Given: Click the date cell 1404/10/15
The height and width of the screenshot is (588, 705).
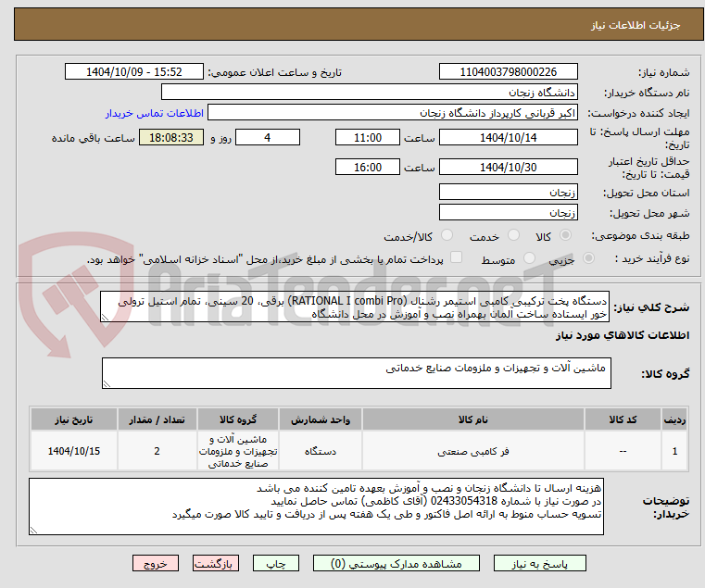Looking at the screenshot, I should pyautogui.click(x=74, y=451).
